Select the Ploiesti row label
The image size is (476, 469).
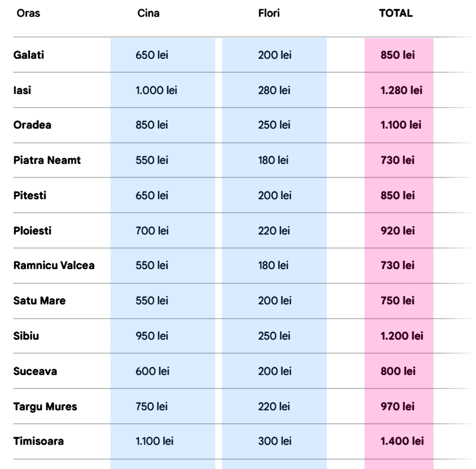32,231
